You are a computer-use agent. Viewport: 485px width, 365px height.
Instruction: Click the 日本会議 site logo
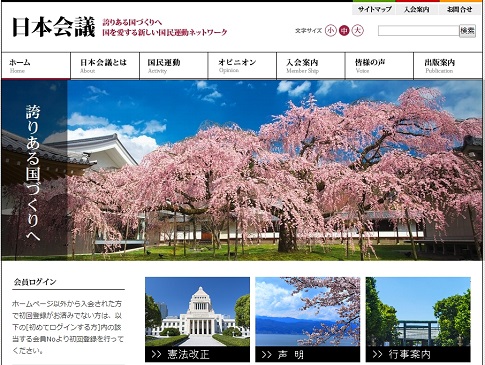point(54,27)
